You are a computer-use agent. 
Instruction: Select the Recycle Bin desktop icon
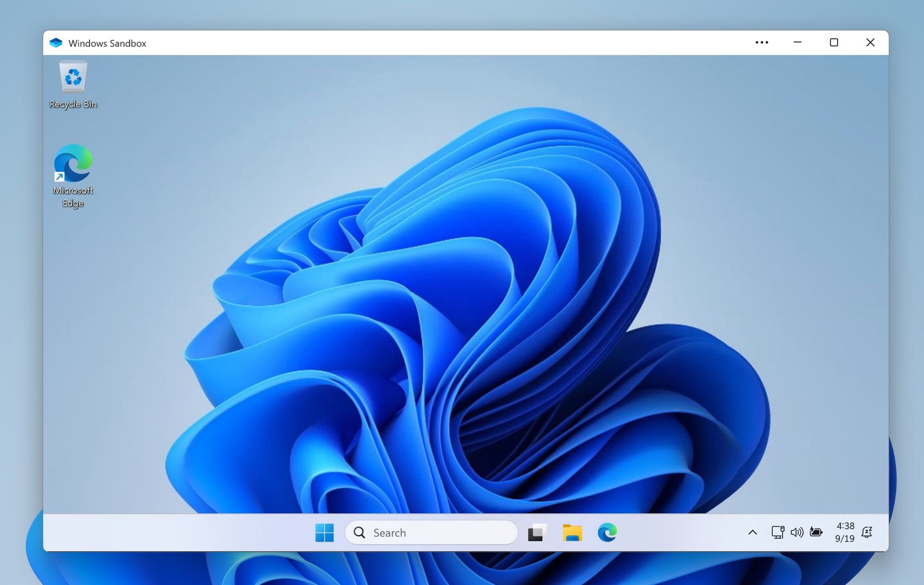tap(73, 84)
